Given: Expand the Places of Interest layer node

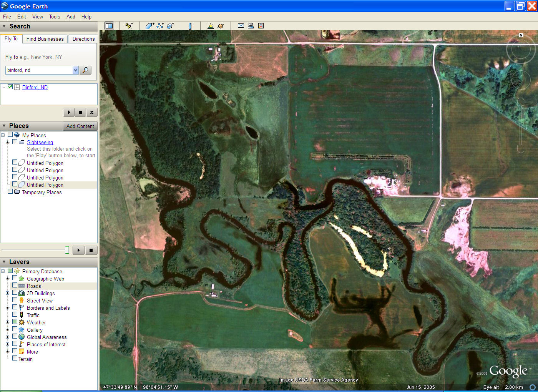Looking at the screenshot, I should click(x=7, y=344).
